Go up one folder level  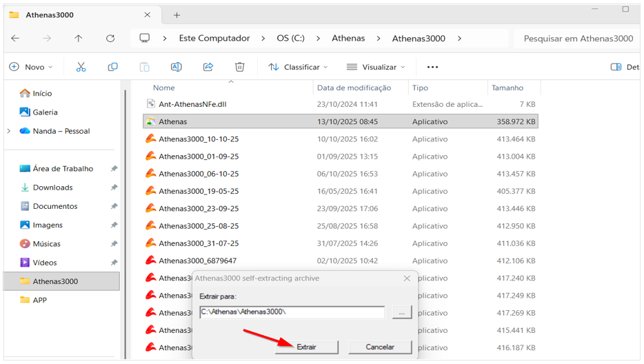point(79,39)
